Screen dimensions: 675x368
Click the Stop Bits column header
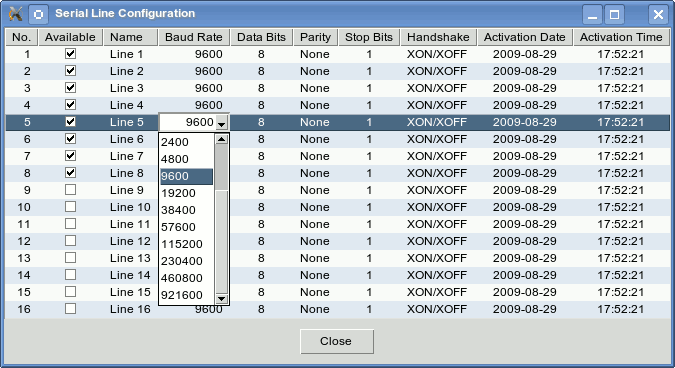coord(369,37)
